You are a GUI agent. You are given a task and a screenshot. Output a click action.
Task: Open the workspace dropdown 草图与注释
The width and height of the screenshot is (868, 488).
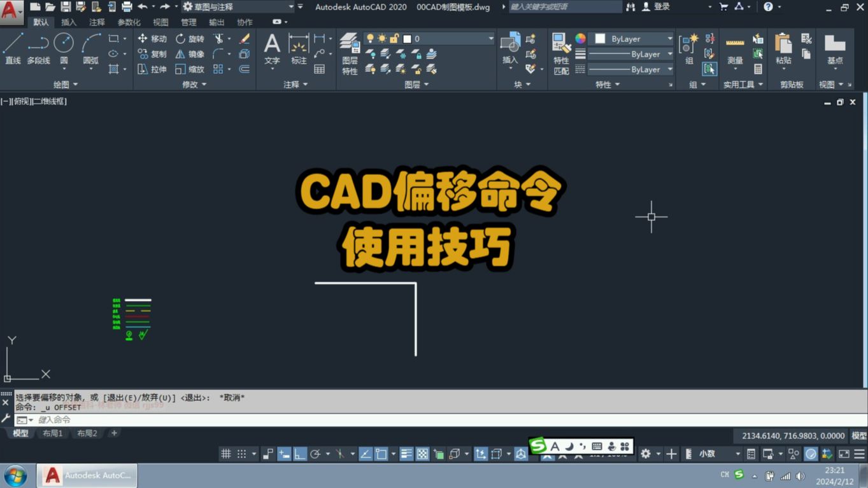[238, 6]
